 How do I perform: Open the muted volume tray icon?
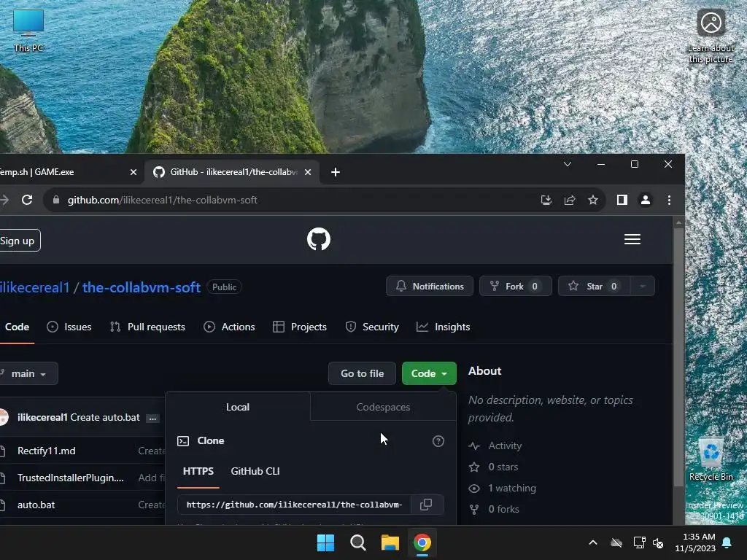pyautogui.click(x=659, y=542)
